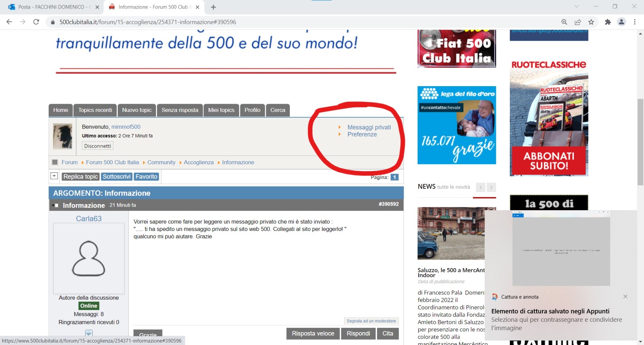Open the Topics recenti tab

click(x=95, y=110)
